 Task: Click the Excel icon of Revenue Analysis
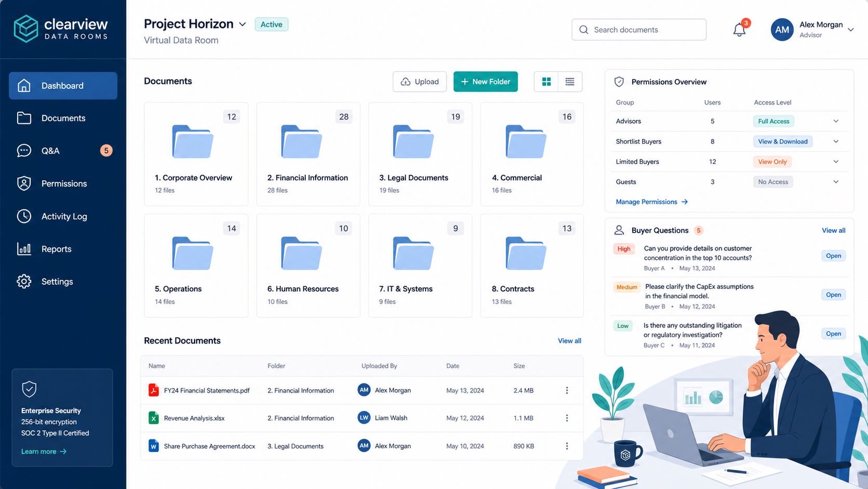pyautogui.click(x=154, y=418)
